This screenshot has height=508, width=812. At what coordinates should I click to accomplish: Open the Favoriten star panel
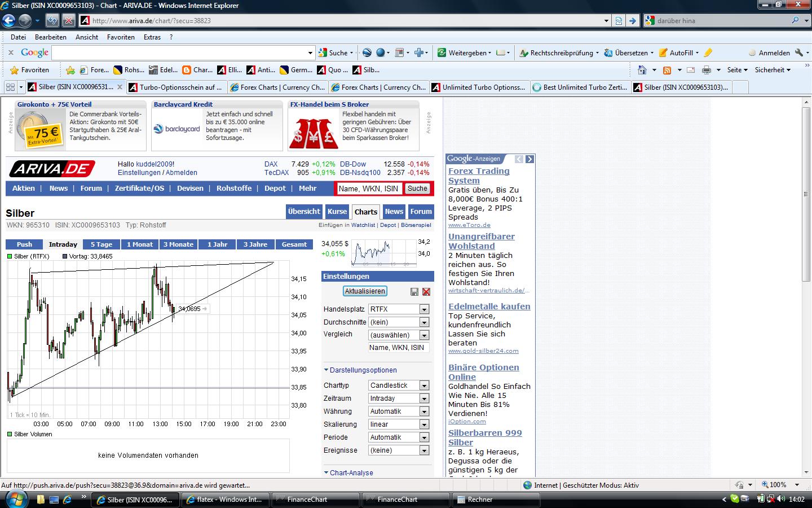coord(30,70)
